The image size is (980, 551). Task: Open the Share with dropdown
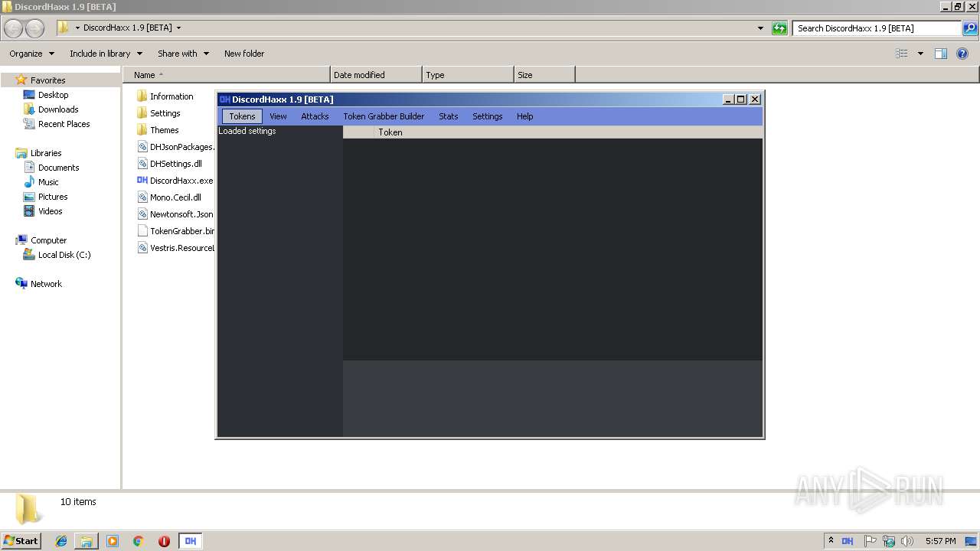[x=183, y=54]
